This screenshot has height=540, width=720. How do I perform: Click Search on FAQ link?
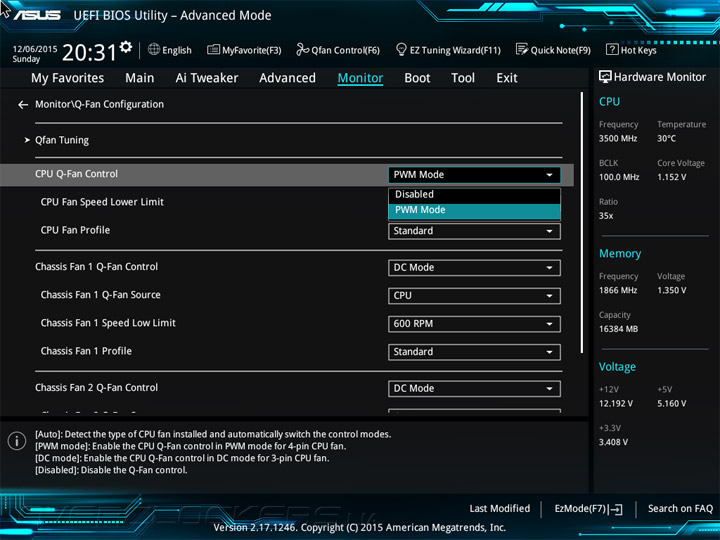point(680,509)
